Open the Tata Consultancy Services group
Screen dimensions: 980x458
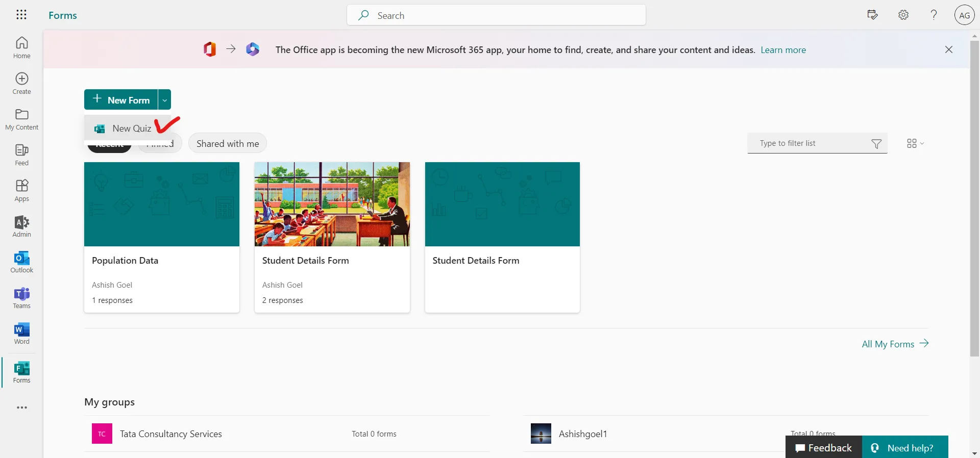coord(287,434)
